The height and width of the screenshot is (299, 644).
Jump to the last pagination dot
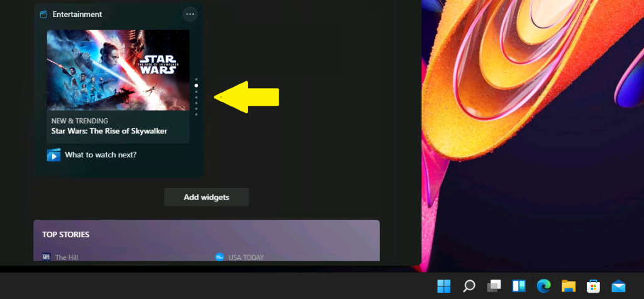click(196, 115)
